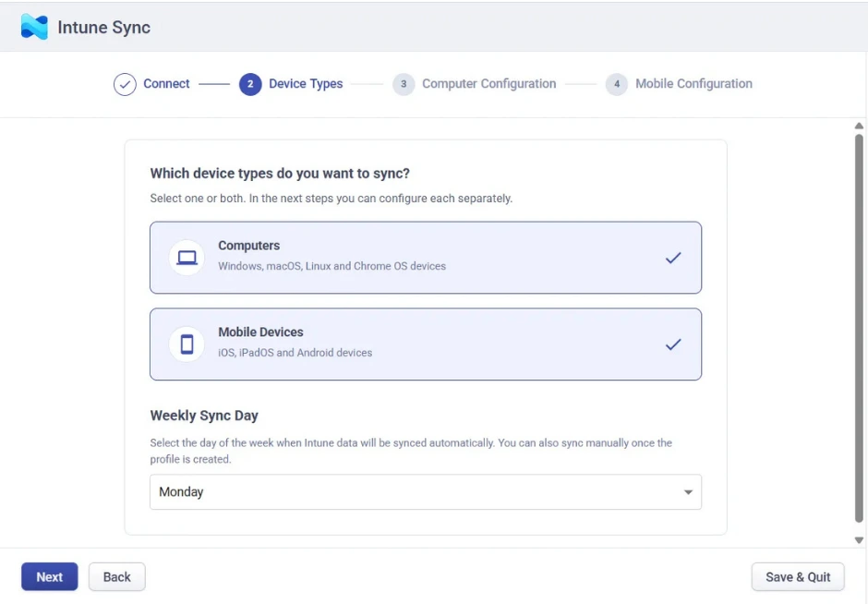Click the vertical scrollbar thumb
Viewport: 868px width, 604px height.
pos(859,328)
